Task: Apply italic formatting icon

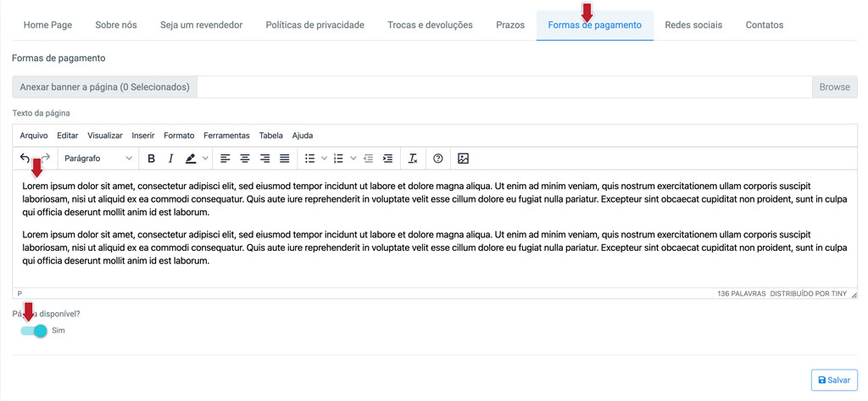Action: (x=170, y=159)
